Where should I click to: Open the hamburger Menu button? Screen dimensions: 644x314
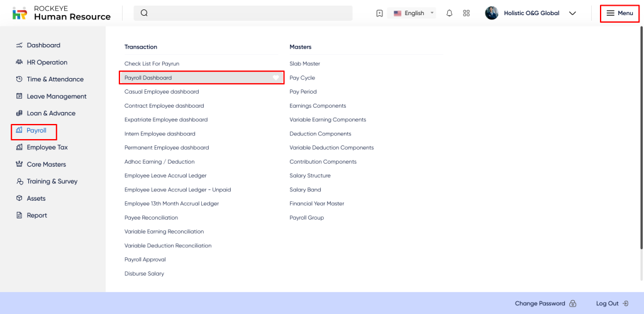click(619, 13)
